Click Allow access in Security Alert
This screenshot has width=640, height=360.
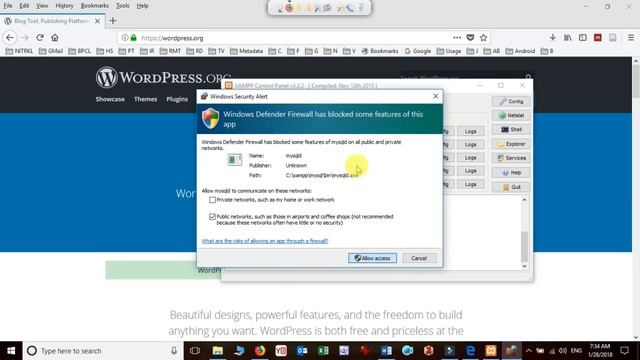(372, 258)
